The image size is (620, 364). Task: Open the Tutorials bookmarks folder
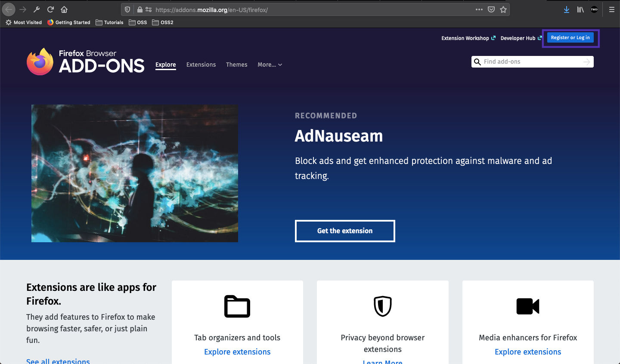click(109, 22)
